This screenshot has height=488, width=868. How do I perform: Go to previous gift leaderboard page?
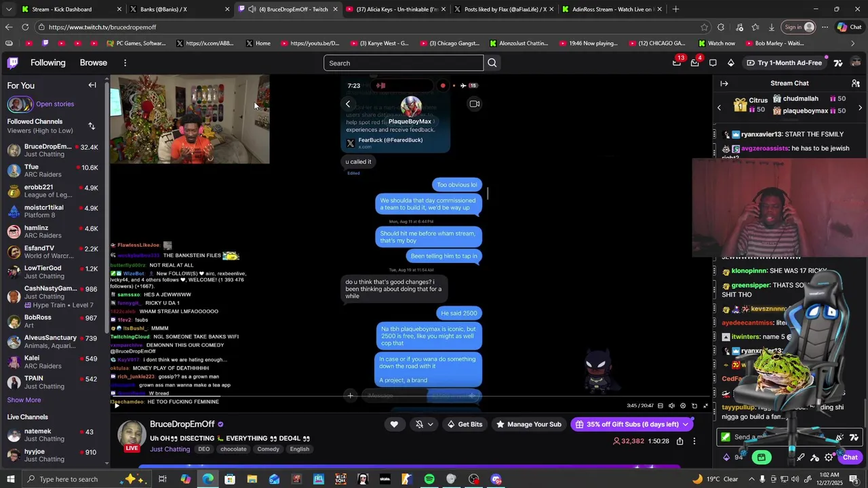click(x=719, y=108)
